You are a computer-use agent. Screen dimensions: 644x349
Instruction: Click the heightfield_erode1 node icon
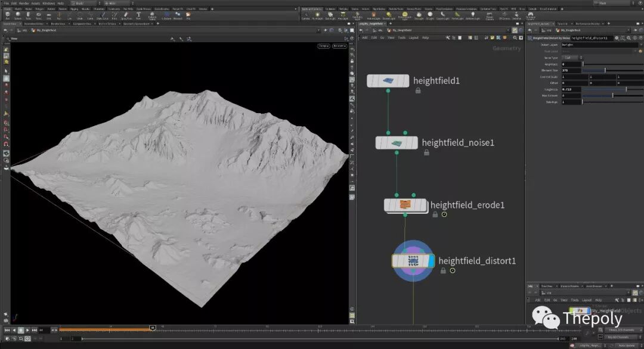tap(405, 205)
